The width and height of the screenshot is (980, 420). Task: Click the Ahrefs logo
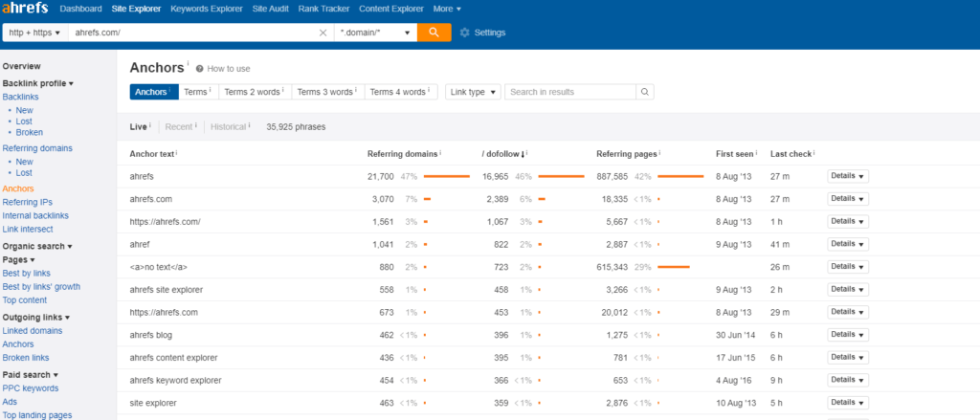pyautogui.click(x=24, y=9)
